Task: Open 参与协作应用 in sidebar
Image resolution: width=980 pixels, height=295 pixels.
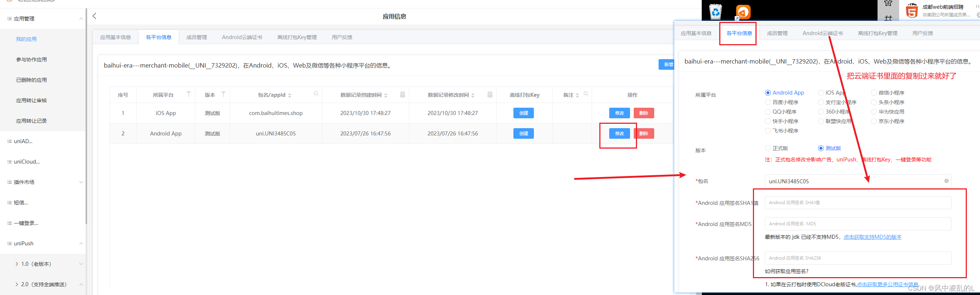Action: click(31, 60)
